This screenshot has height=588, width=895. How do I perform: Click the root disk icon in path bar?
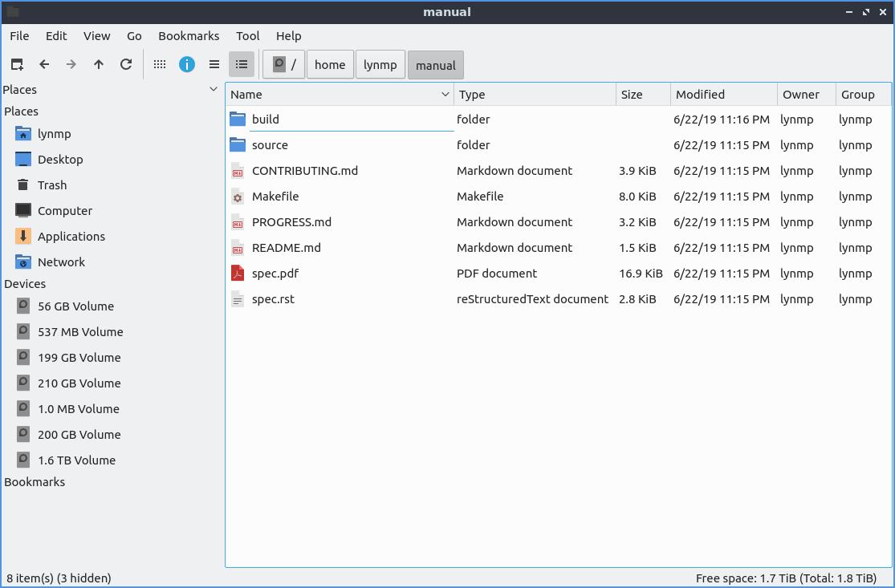coord(279,65)
